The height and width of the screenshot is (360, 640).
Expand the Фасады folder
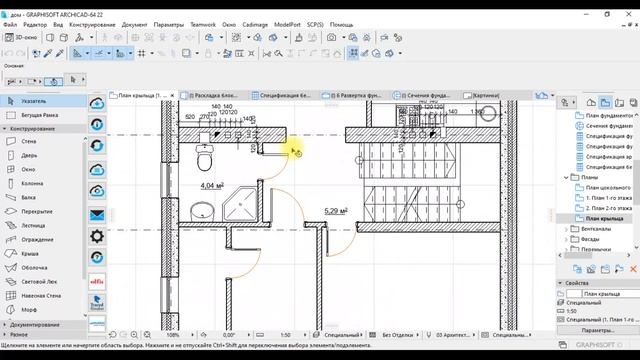click(566, 239)
